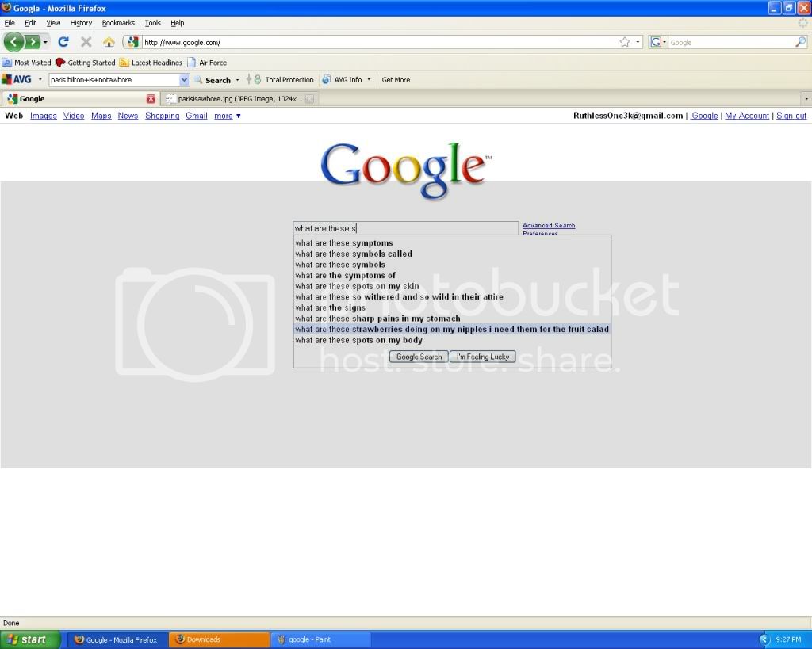Screen dimensions: 812x649
Task: Click Get More on the AVG toolbar
Action: tap(396, 80)
